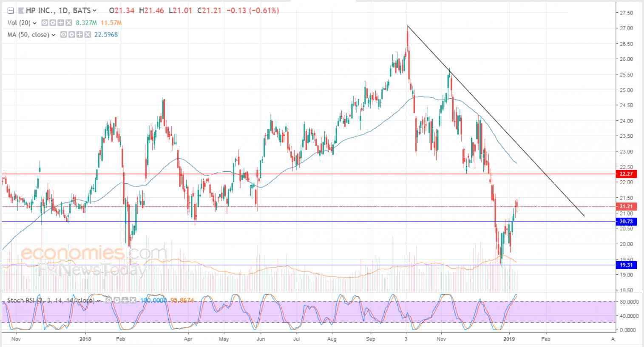Click the Stoch RSI value 95.8674
This screenshot has width=644, height=347.
pos(182,300)
